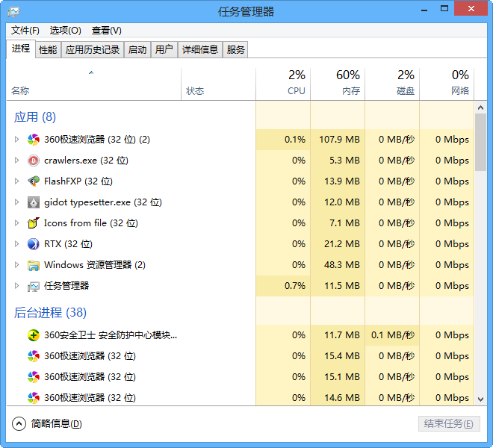Switch to the 应用历史记录 tab
This screenshot has width=493, height=448.
click(x=93, y=50)
